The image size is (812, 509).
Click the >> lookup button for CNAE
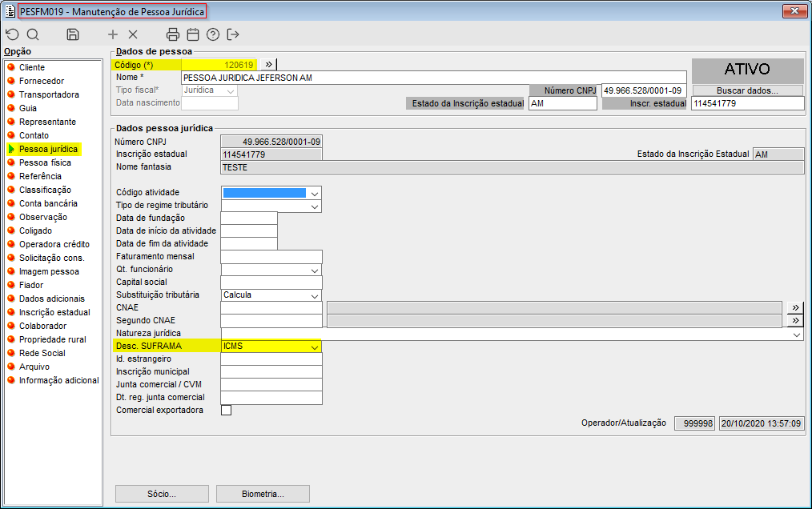click(x=795, y=307)
